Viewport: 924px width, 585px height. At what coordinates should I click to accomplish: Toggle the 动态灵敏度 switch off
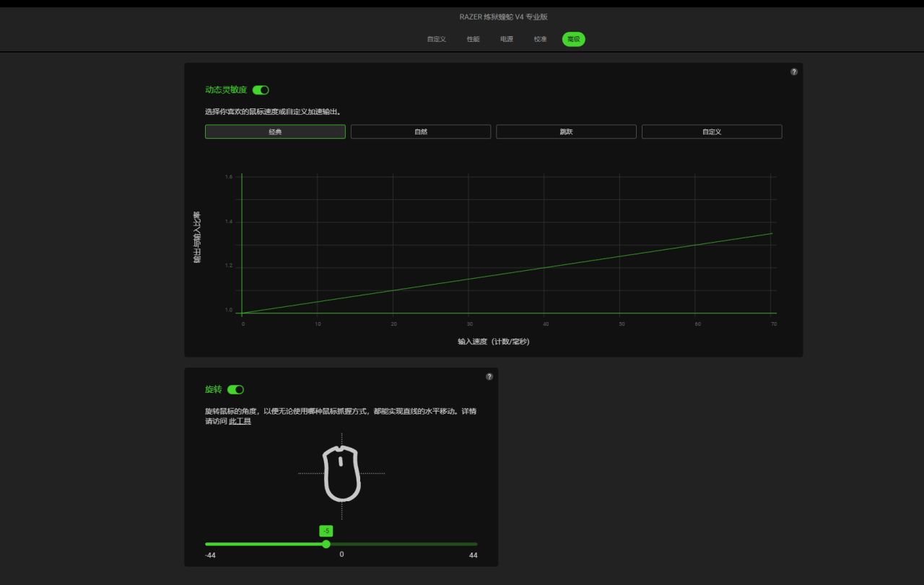coord(261,90)
